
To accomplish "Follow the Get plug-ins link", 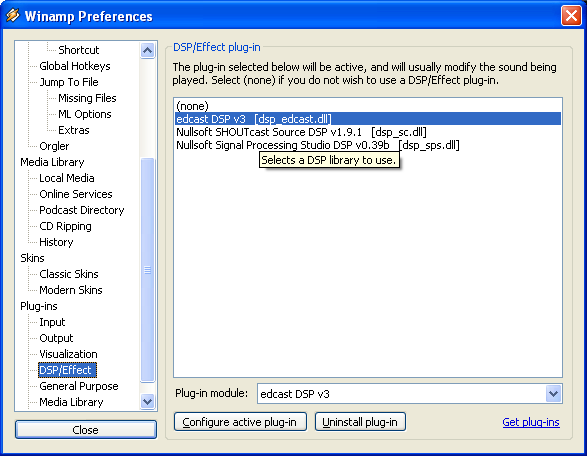I will click(x=531, y=422).
